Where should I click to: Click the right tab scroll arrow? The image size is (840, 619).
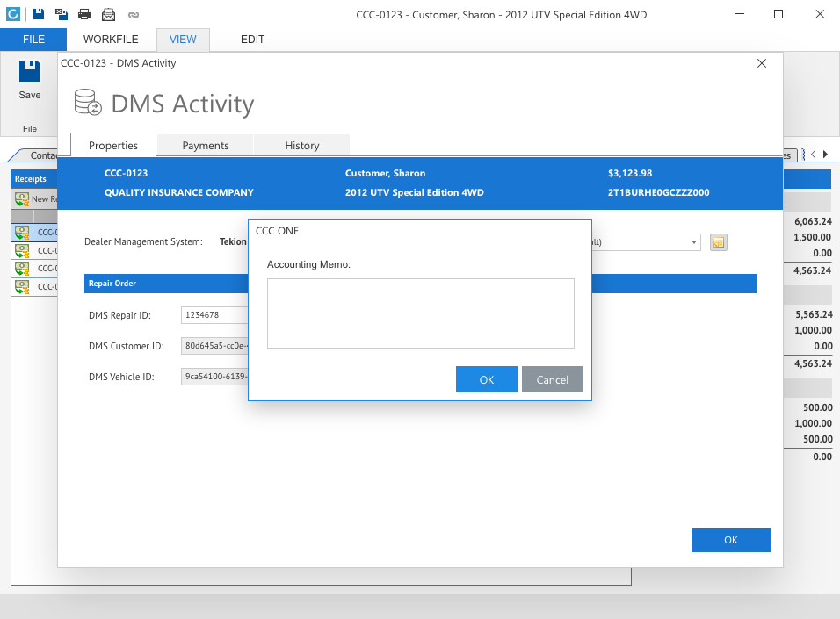pyautogui.click(x=826, y=155)
